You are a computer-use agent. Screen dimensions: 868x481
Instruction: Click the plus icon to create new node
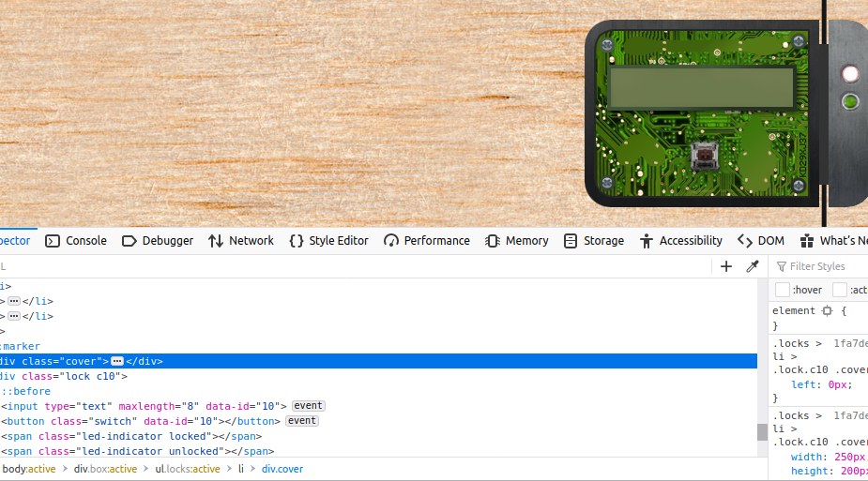[726, 266]
